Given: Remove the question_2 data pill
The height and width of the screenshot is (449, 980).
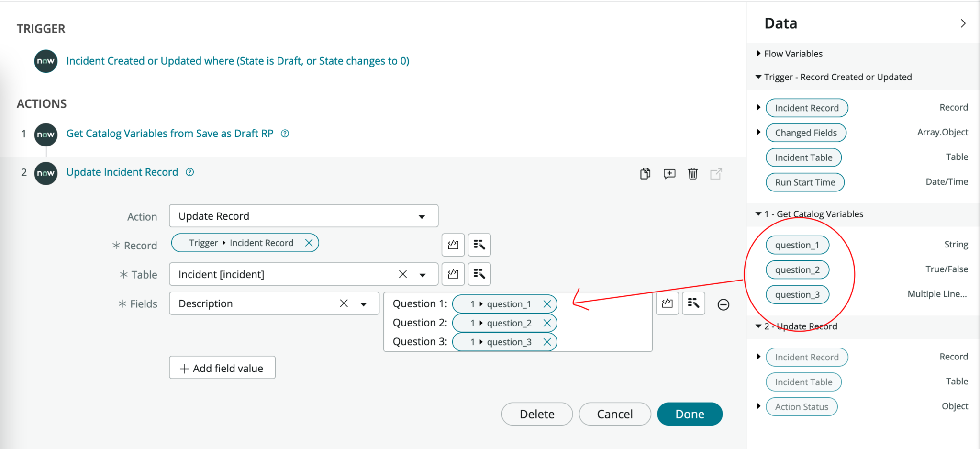Looking at the screenshot, I should point(547,323).
